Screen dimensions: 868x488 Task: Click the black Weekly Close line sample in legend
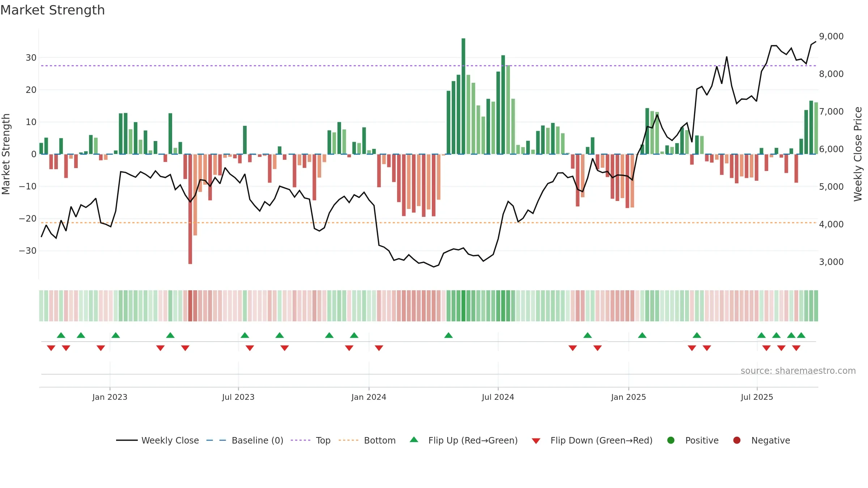(x=127, y=440)
